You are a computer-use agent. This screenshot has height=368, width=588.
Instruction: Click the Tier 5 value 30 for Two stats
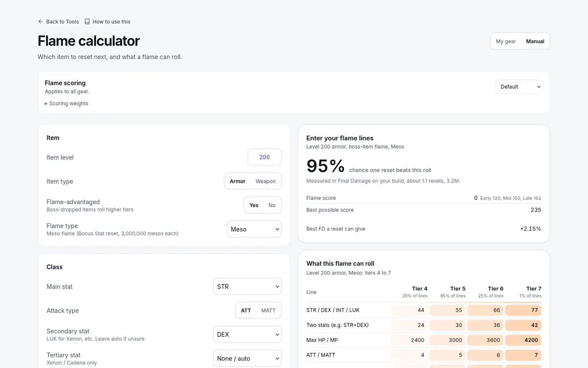coord(448,325)
